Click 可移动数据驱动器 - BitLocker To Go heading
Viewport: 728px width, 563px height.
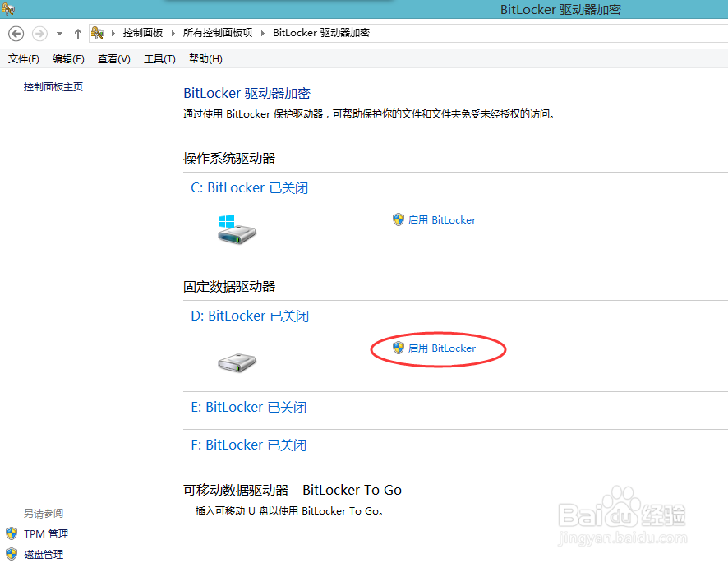pos(293,490)
